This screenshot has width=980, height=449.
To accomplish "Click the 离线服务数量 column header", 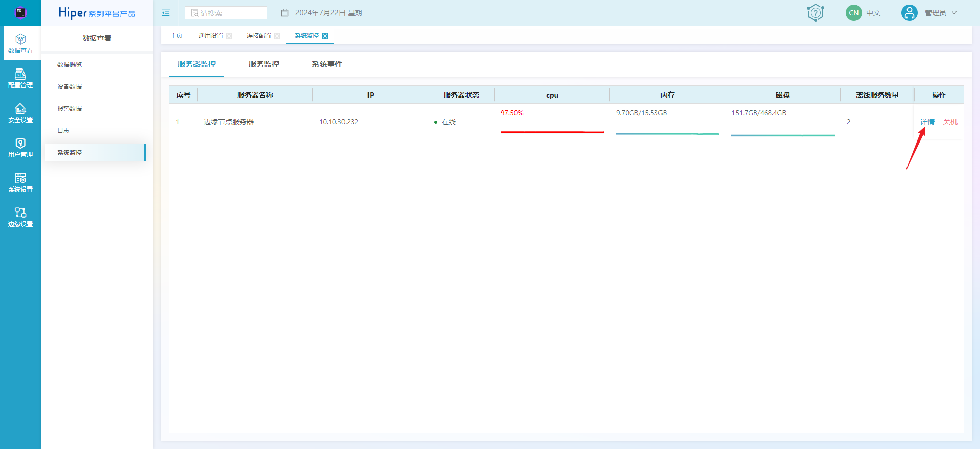I will tap(877, 95).
